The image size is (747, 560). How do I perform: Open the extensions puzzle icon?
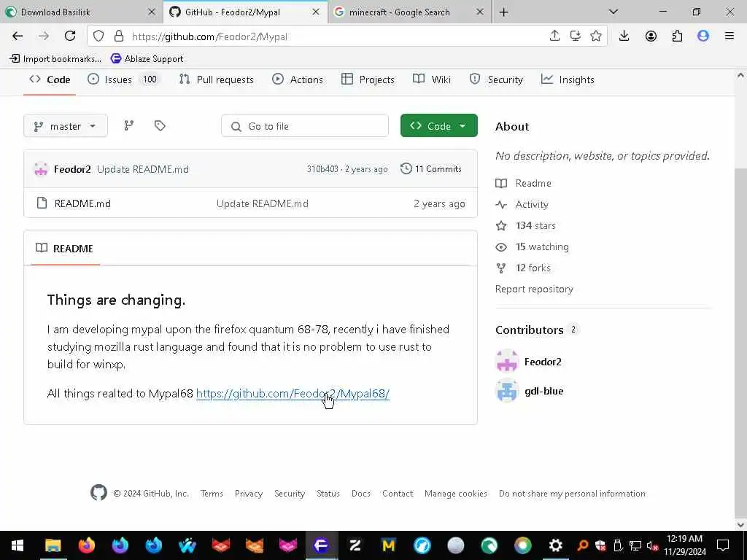(677, 36)
